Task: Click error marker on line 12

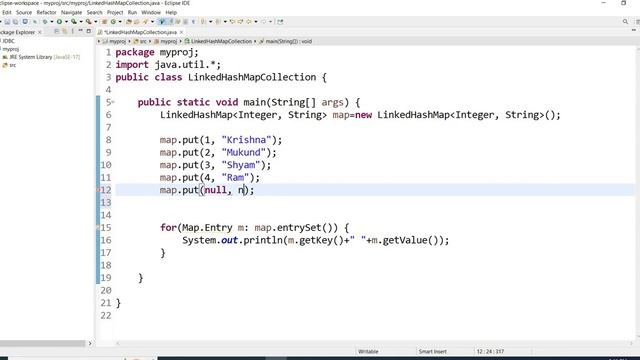Action: click(98, 190)
